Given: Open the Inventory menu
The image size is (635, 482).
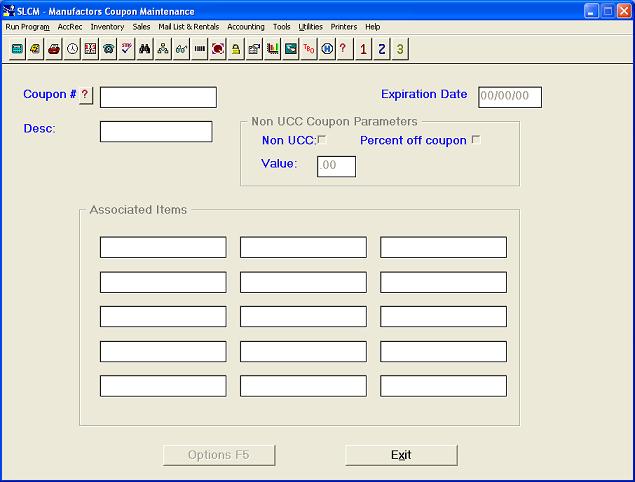Looking at the screenshot, I should coord(107,27).
